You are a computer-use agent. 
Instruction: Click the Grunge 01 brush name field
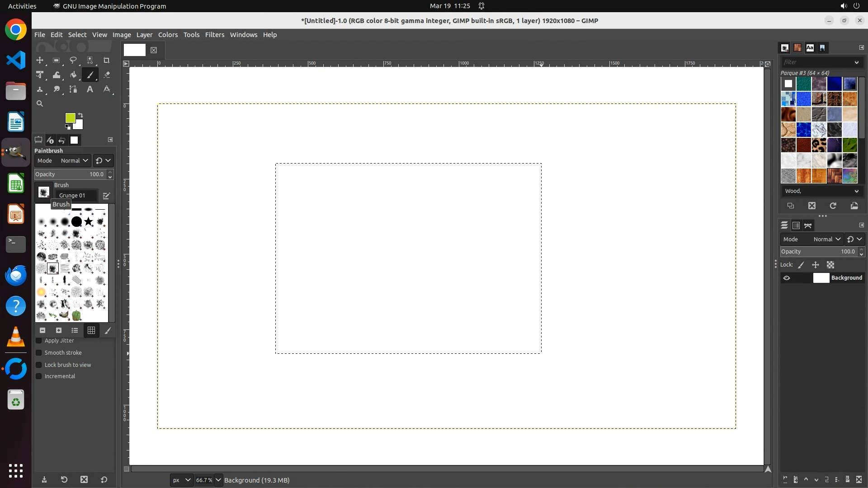coord(75,196)
